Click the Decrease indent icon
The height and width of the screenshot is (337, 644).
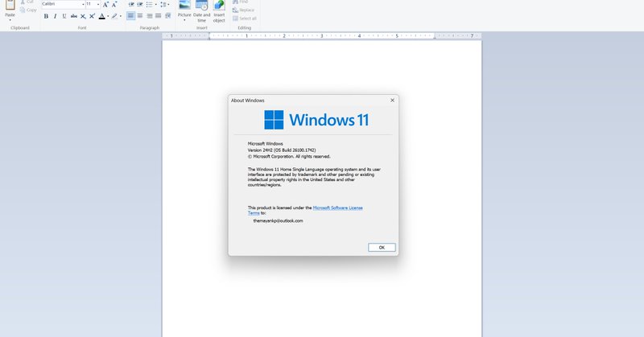(131, 5)
